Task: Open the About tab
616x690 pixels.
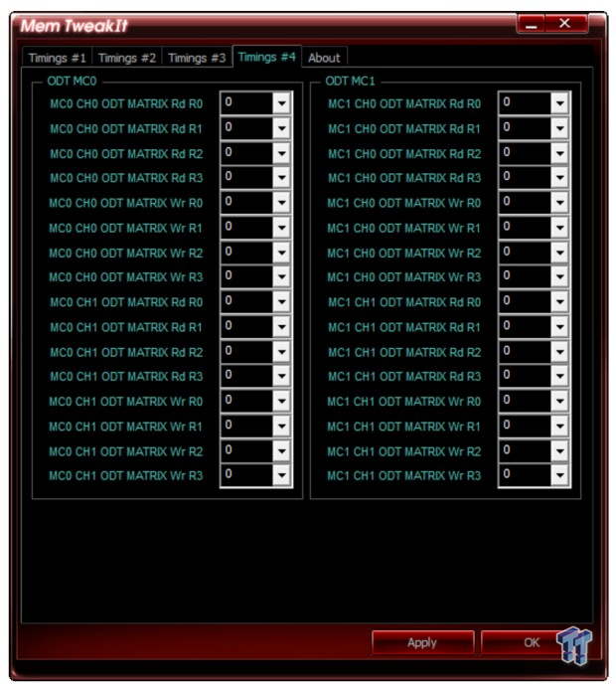Action: tap(325, 58)
